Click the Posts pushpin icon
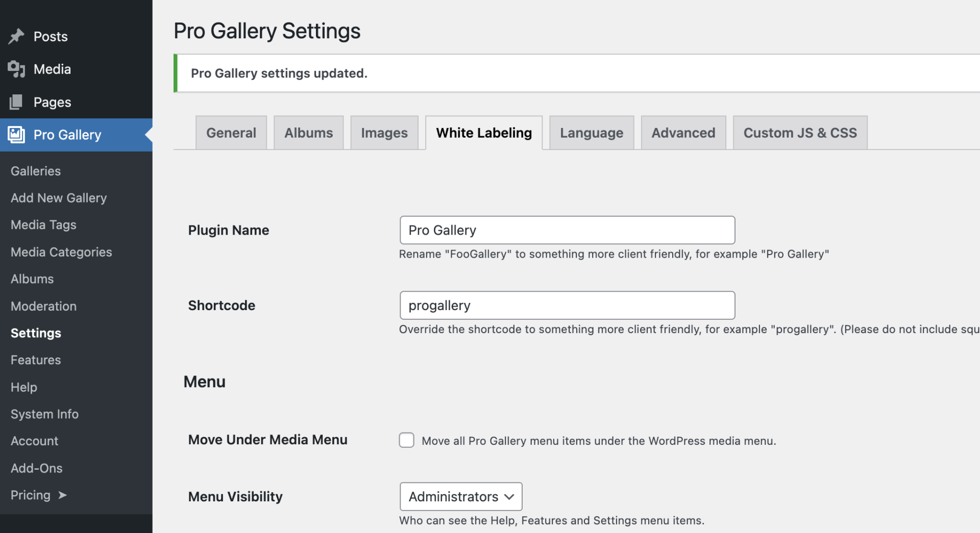Image resolution: width=980 pixels, height=533 pixels. click(16, 36)
